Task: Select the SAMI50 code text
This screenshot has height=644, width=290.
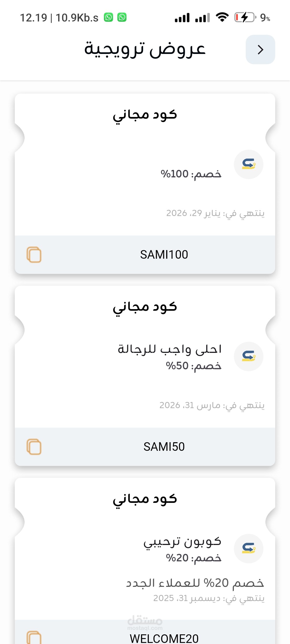Action: pyautogui.click(x=164, y=447)
